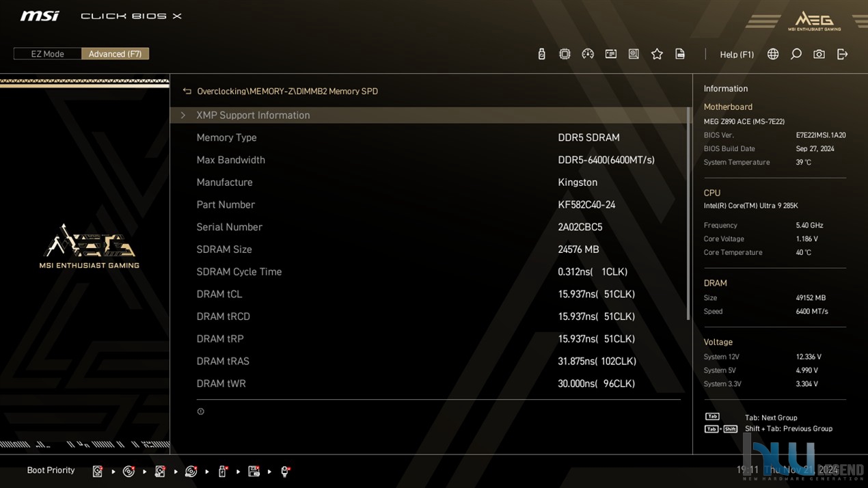Click value DDR5-6400(6400MT/s)
Viewport: 868px width, 488px height.
606,160
